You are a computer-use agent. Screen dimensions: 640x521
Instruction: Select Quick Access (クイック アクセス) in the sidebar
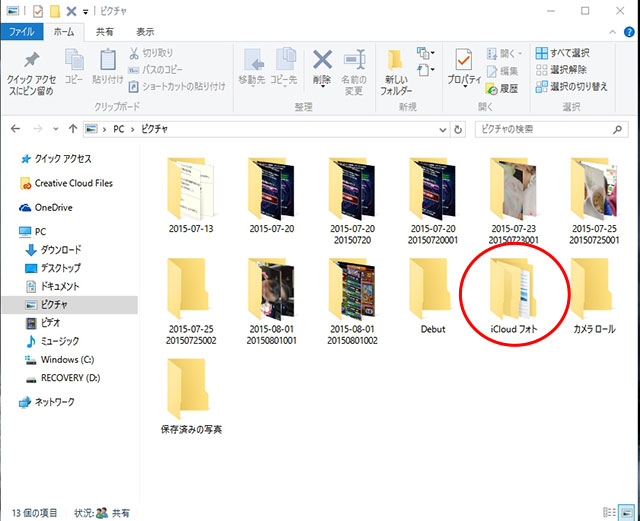(x=56, y=159)
